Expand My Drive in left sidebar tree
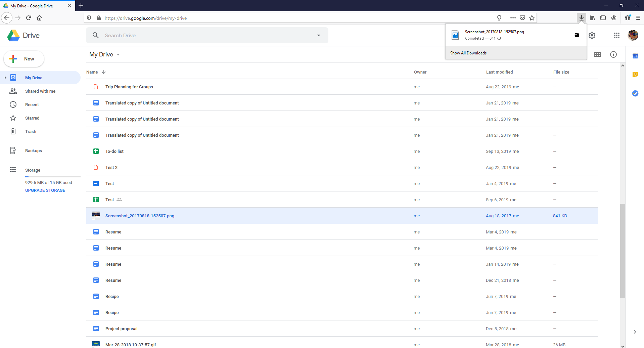The width and height of the screenshot is (644, 348). 5,78
